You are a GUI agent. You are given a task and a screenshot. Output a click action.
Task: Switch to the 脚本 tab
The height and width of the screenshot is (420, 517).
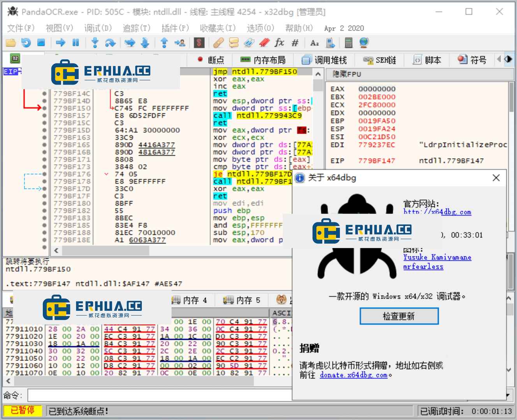click(427, 60)
